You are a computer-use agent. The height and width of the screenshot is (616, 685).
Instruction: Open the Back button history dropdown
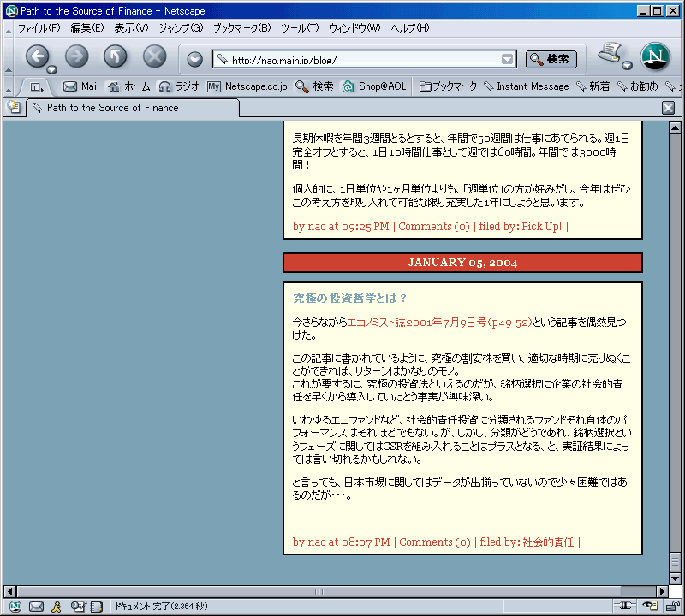tap(52, 70)
